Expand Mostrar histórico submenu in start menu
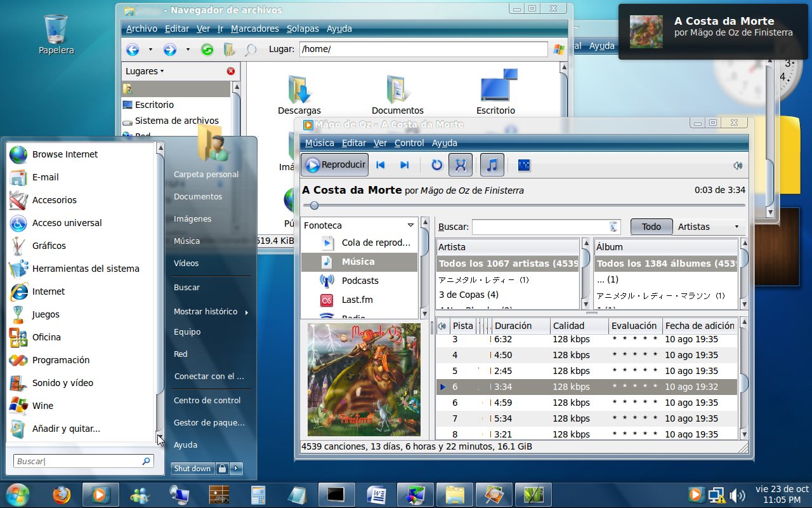 [211, 311]
